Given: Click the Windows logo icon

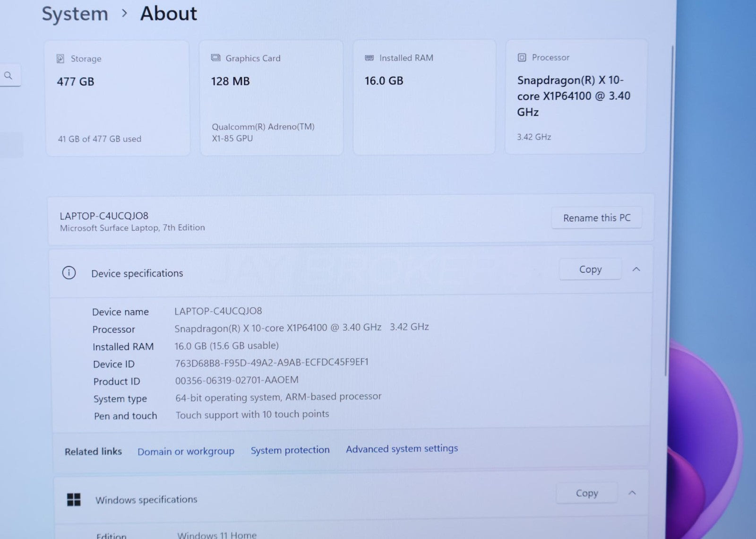Looking at the screenshot, I should pyautogui.click(x=74, y=499).
